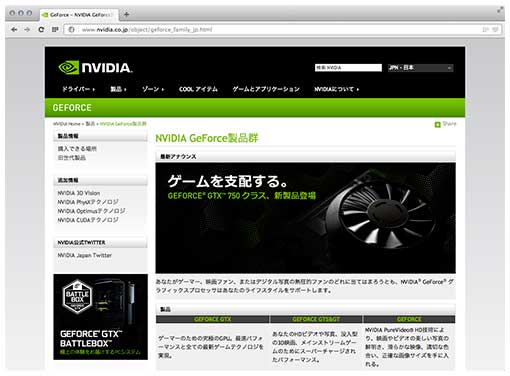Open the ドライバー navigation menu
Image resolution: width=510 pixels, height=376 pixels.
[79, 89]
